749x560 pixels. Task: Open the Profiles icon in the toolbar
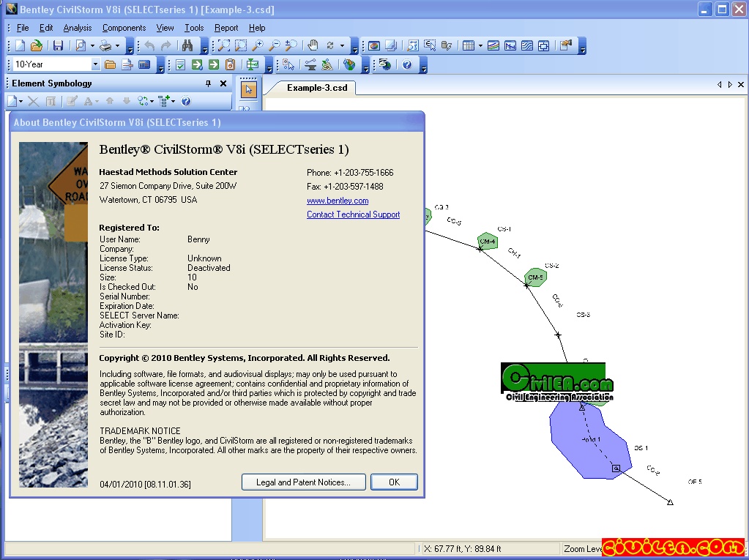(x=510, y=46)
